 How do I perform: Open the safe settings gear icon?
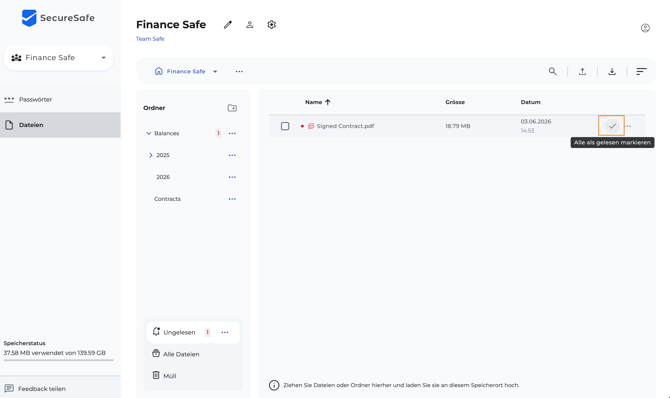click(271, 25)
